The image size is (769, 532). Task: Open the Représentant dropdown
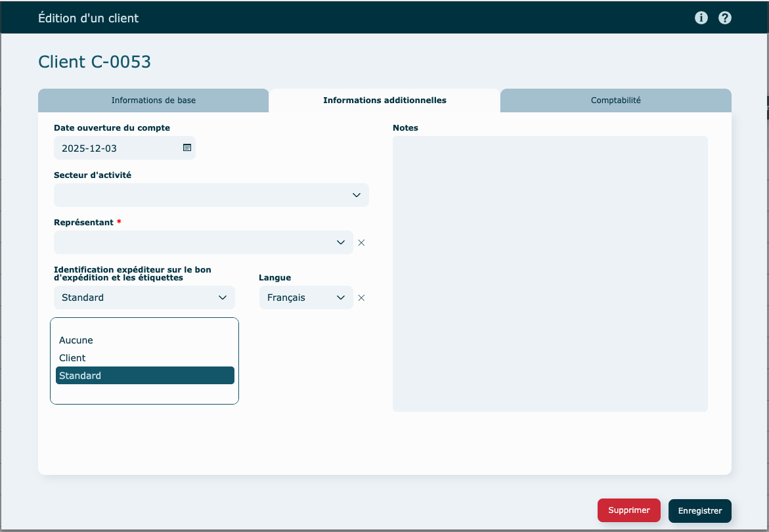click(x=203, y=242)
